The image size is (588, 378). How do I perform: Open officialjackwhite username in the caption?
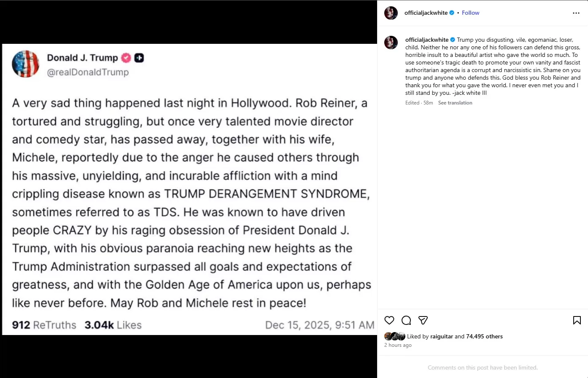coord(426,40)
